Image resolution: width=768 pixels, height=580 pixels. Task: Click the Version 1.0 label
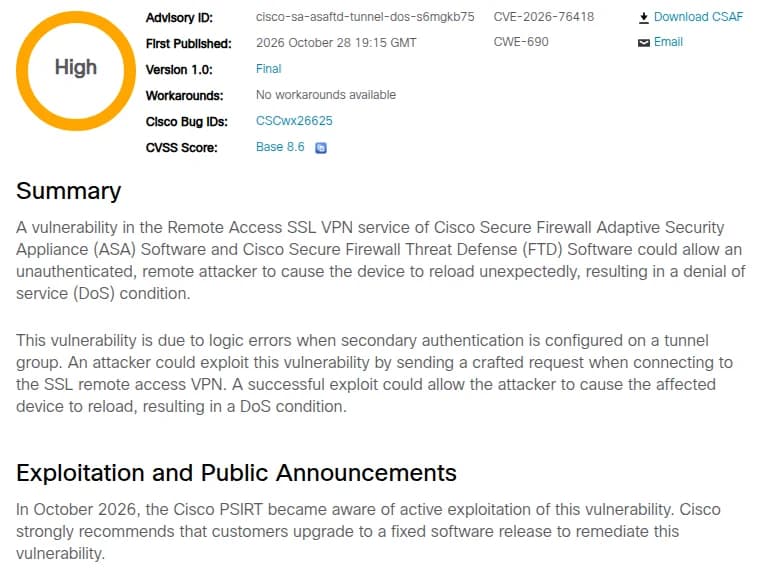pos(179,70)
